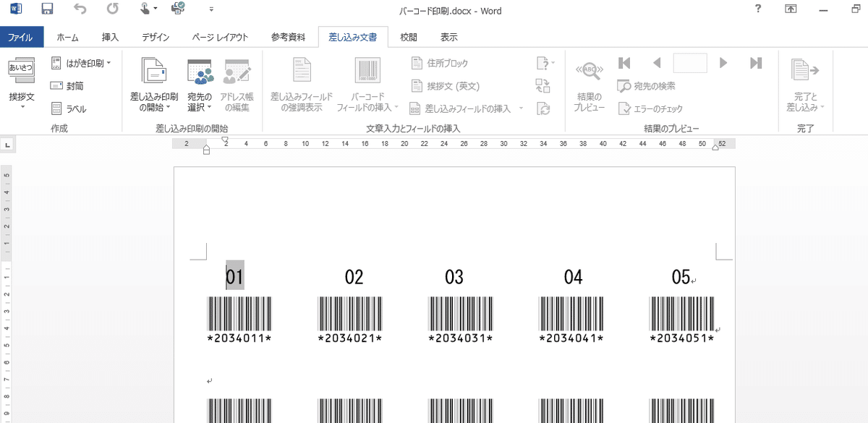Open 完了と差し込み dropdown
The height and width of the screenshot is (423, 868).
[x=806, y=85]
